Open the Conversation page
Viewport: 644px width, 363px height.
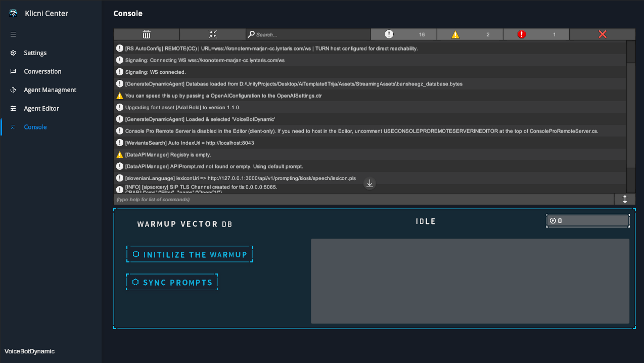(42, 71)
